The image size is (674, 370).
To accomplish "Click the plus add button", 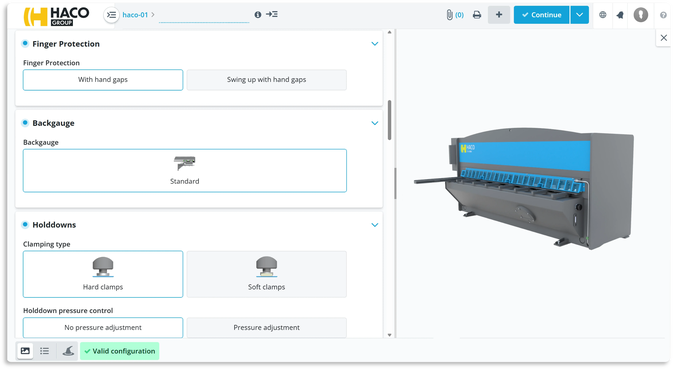I will (x=499, y=15).
